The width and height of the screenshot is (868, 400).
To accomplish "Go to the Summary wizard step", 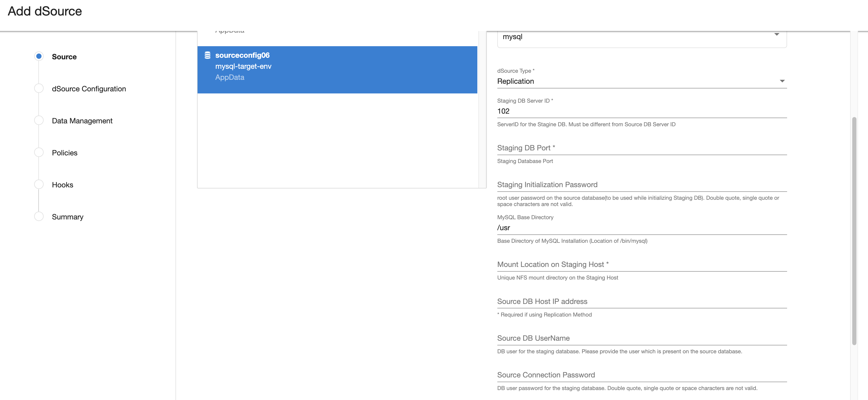I will click(x=68, y=217).
